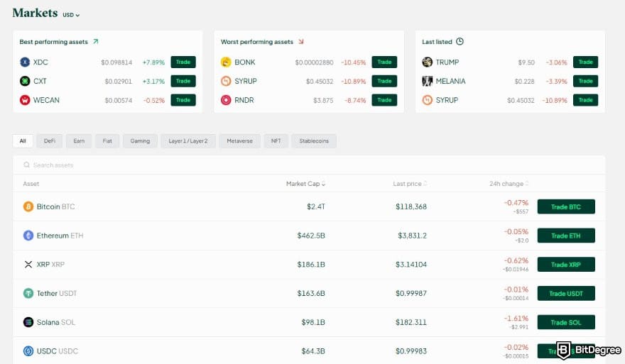Select the Fiat filter tab
The width and height of the screenshot is (625, 364).
(x=107, y=141)
